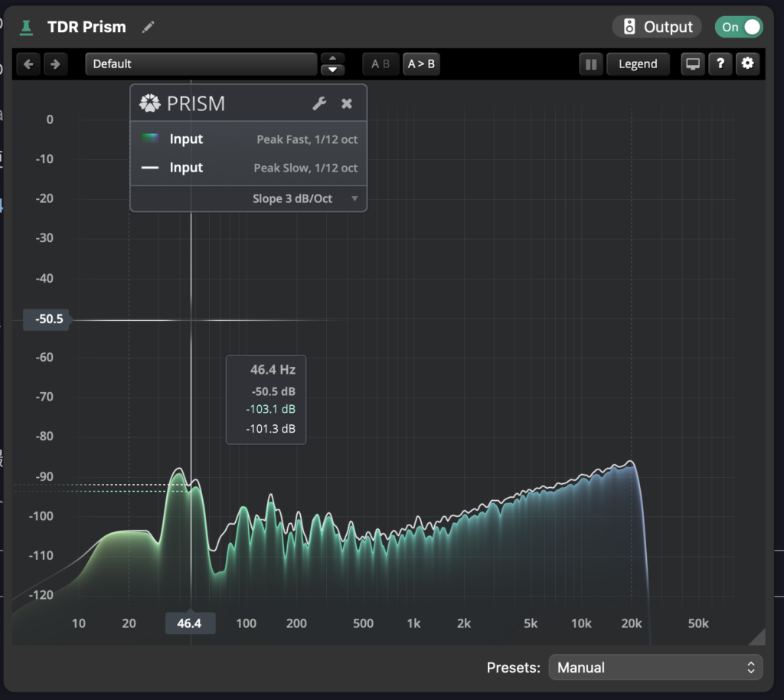Open settings with the gear icon
Screen dimensions: 784x700
pos(748,64)
